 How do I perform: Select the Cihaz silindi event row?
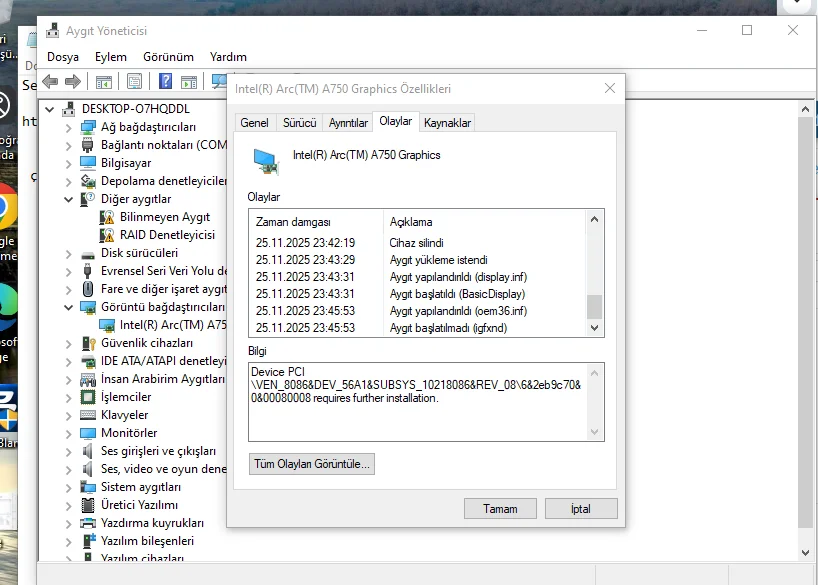(418, 243)
